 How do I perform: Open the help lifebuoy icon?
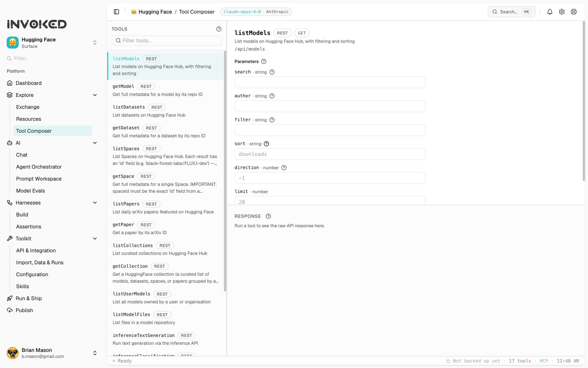click(x=574, y=12)
